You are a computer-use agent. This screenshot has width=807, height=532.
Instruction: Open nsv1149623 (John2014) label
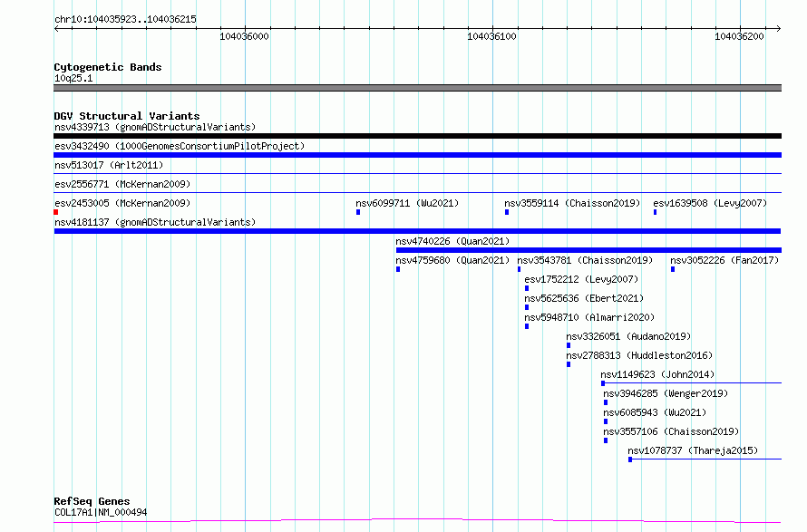[x=657, y=374]
